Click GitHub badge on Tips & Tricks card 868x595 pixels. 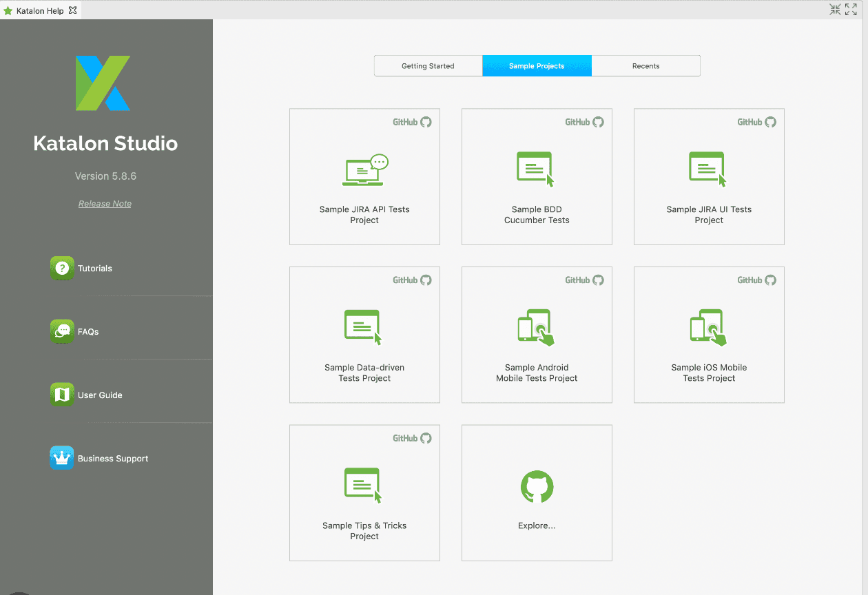412,438
